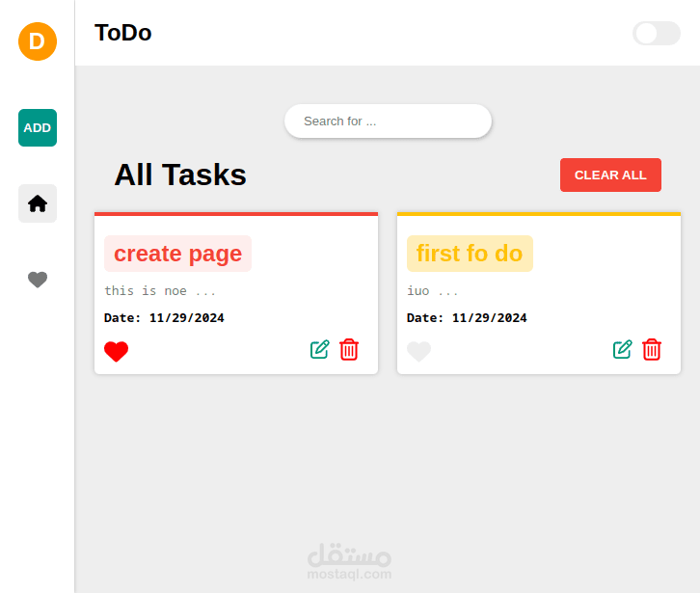This screenshot has width=700, height=593.
Task: Click the 'create page' task title
Action: tap(177, 254)
